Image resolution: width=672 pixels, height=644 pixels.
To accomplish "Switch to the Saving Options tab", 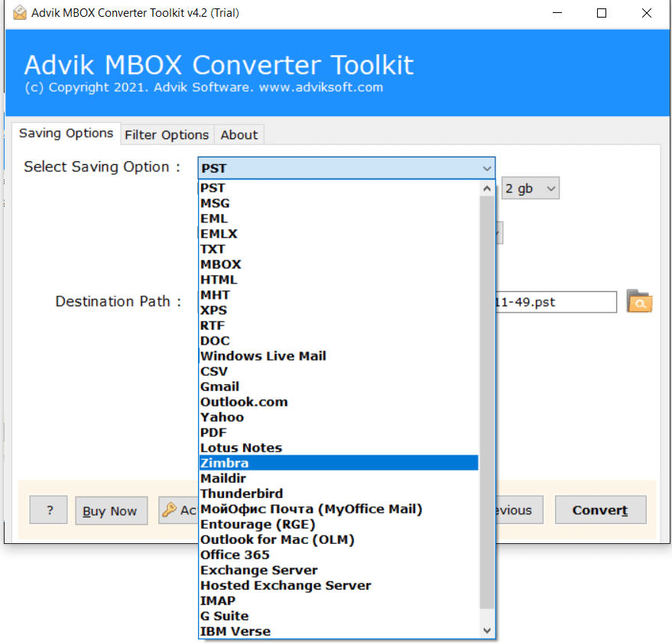I will tap(66, 134).
